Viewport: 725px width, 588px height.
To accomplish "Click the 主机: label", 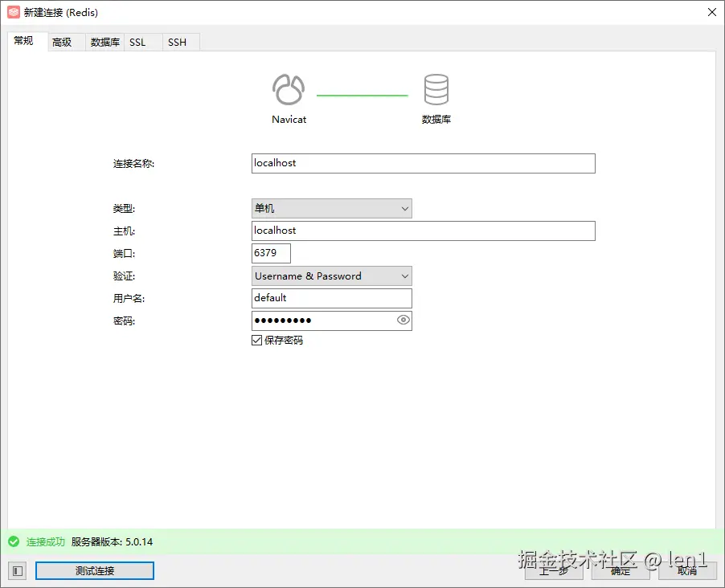I will point(124,231).
